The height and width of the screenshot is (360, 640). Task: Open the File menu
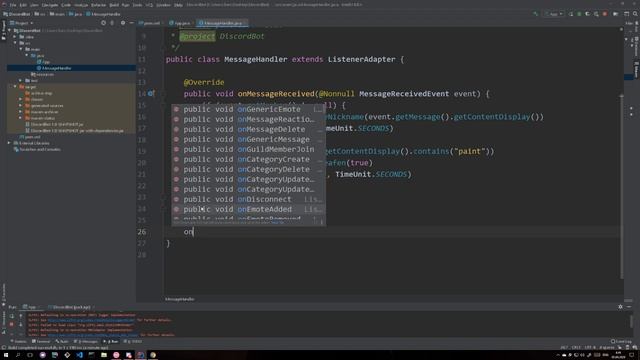tap(13, 5)
